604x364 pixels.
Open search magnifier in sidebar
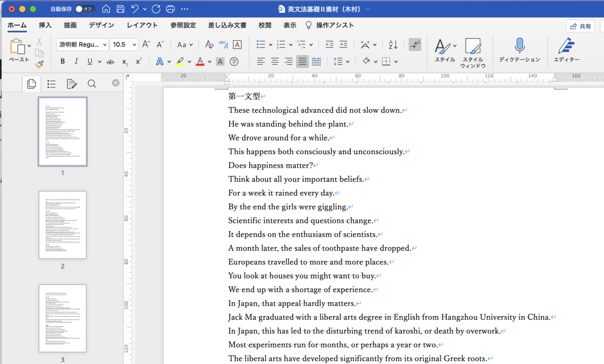tap(92, 84)
